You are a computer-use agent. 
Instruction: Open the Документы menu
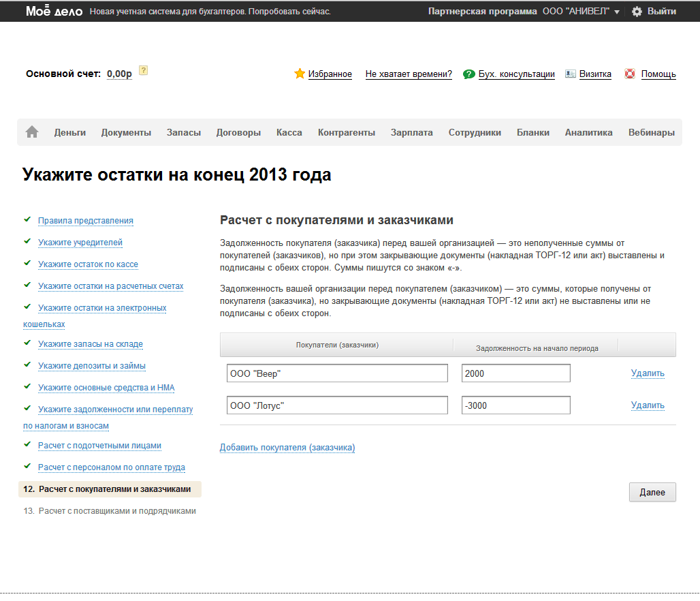(126, 132)
